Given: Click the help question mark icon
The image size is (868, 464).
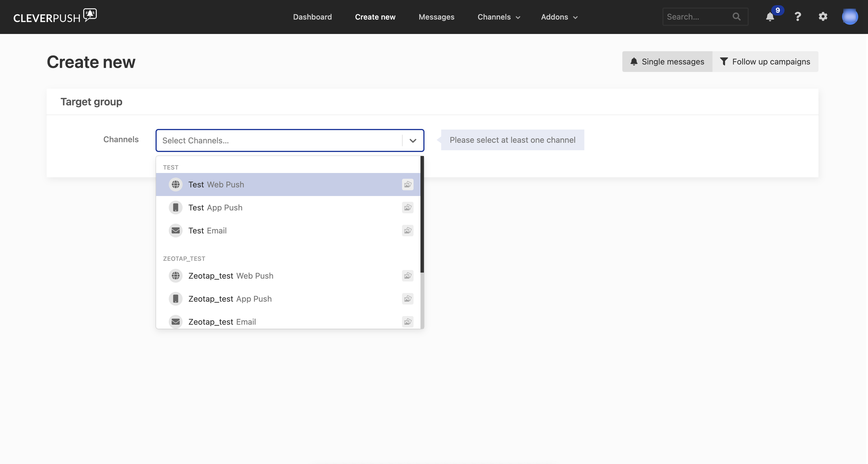Looking at the screenshot, I should pos(797,17).
